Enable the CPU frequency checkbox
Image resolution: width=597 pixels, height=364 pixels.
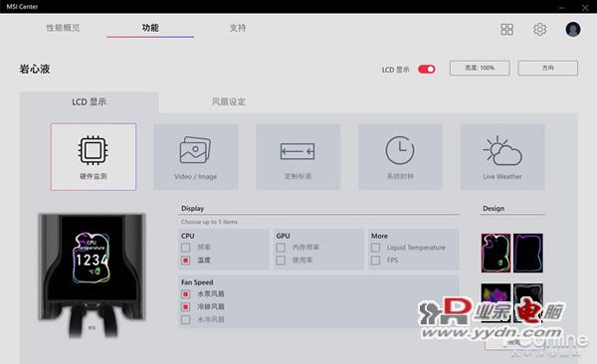pos(185,248)
